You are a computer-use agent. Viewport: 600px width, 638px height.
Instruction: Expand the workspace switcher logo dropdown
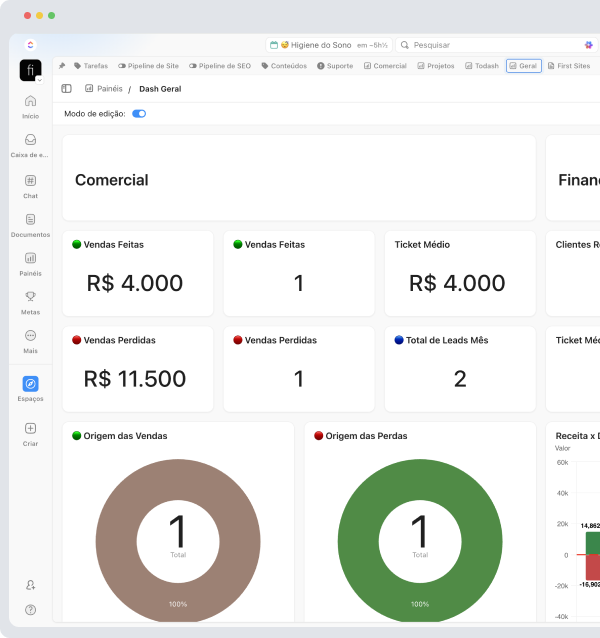tap(30, 70)
